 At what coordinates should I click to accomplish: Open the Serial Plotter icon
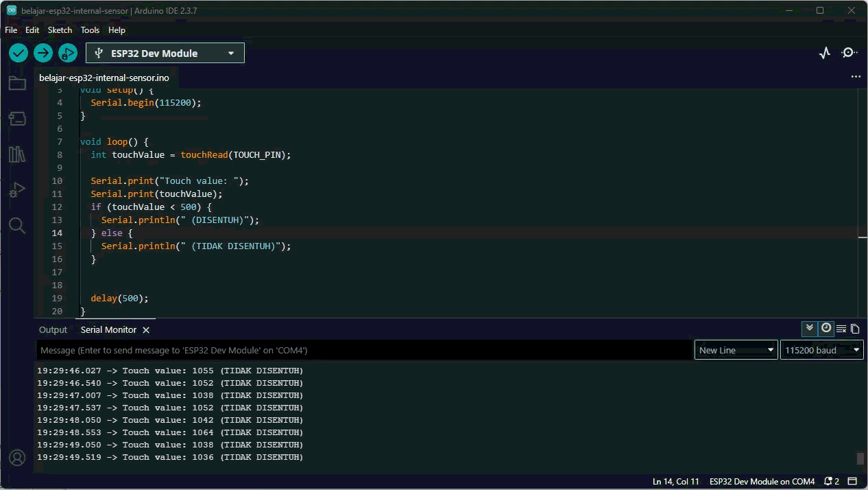825,53
